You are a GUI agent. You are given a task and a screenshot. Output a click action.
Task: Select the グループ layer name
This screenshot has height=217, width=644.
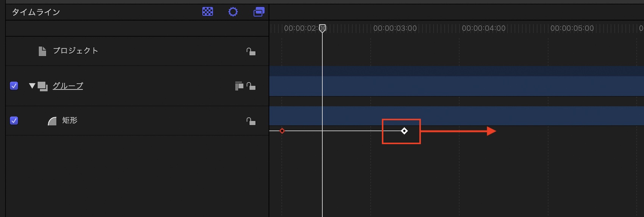click(x=68, y=86)
